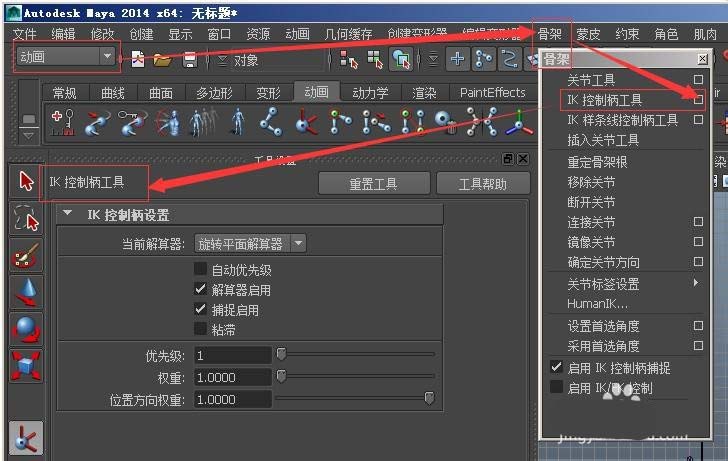Collapse the IK 控制柄设置 section
Screen dimensions: 728x461
pos(68,213)
